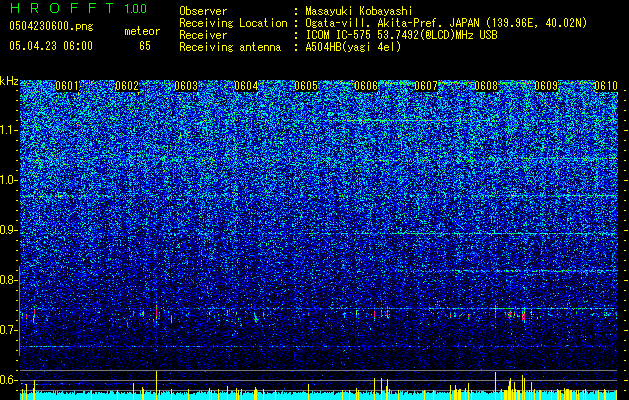Click the HROFFT 1.0.0 title text
Screen dimensions: 629x400
79,8
